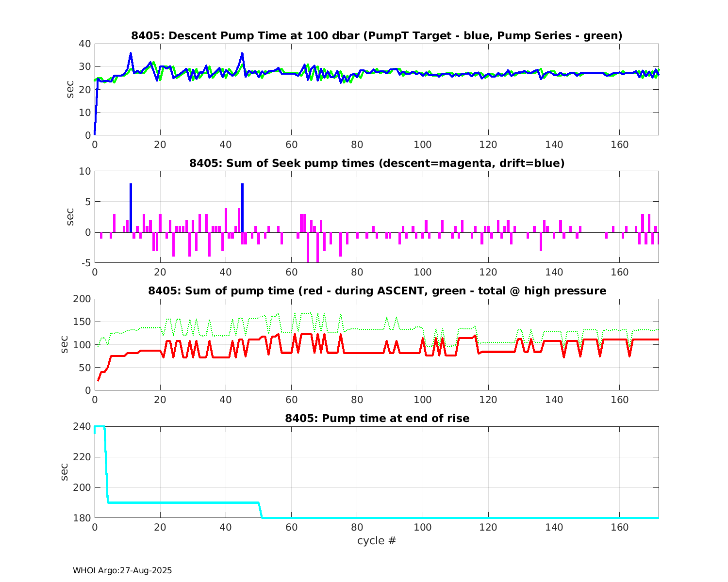Click the Sum of Seek pump times title

(x=377, y=163)
